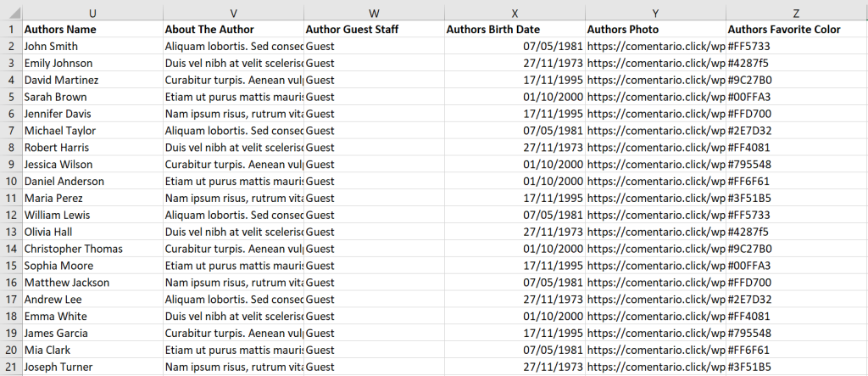Viewport: 868px width, 376px height.
Task: Select the "Joseph Turner" name cell
Action: point(92,367)
